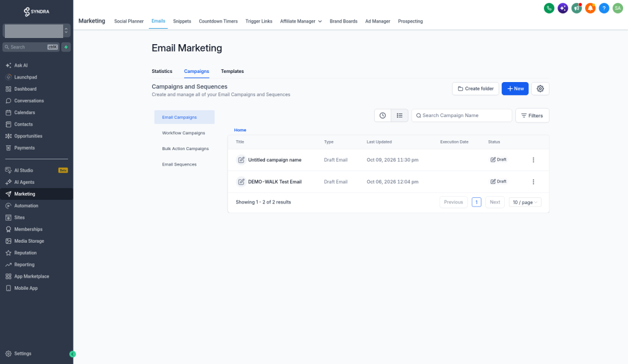Image resolution: width=628 pixels, height=364 pixels.
Task: Collapse the sidebar with green arrow
Action: (72, 354)
